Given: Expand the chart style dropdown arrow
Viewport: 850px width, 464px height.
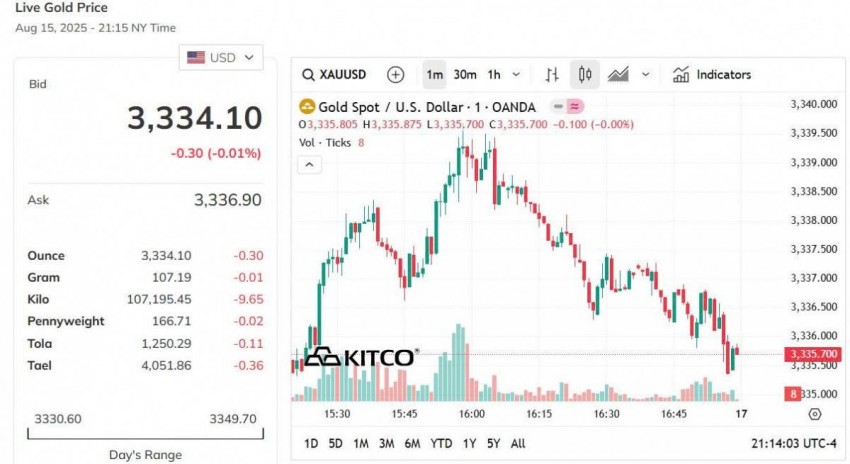Looking at the screenshot, I should pos(645,74).
